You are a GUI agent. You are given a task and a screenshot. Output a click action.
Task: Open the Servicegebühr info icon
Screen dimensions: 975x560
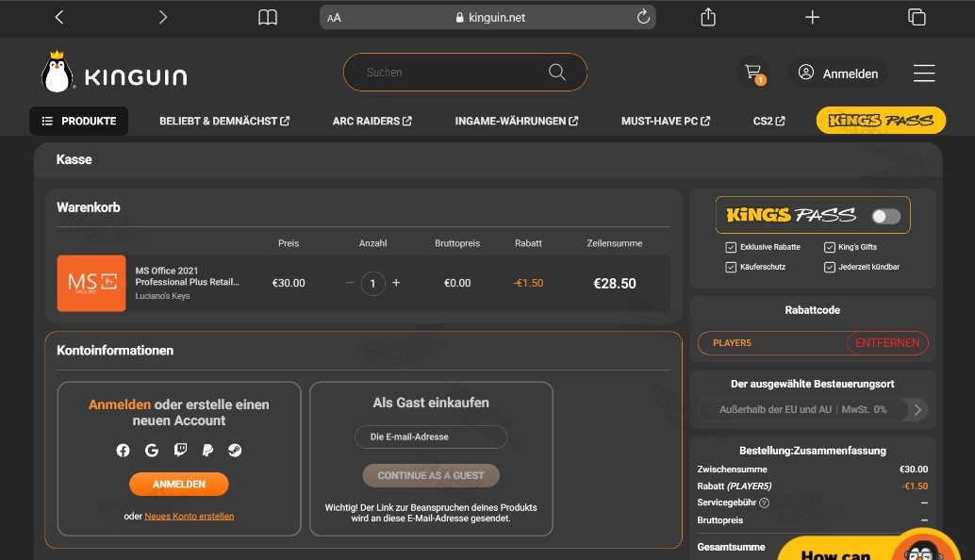[x=766, y=502]
